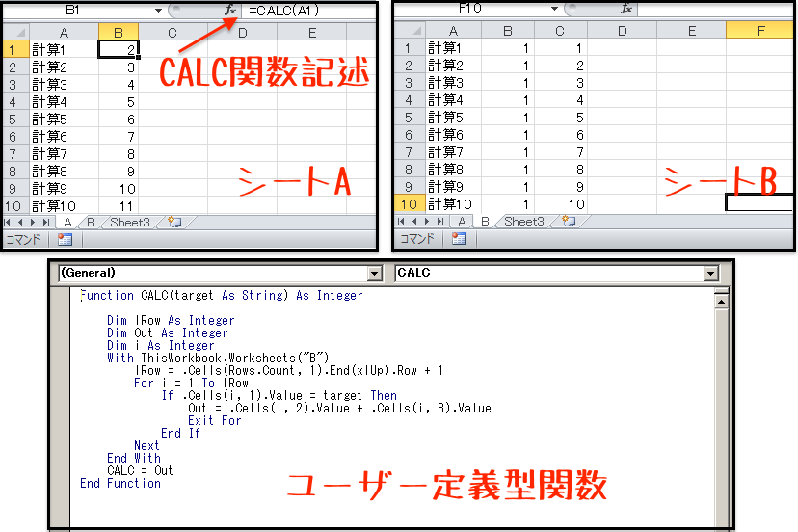Select row 5 header in sheet A window
Viewport: 798px width, 532px height.
point(15,120)
